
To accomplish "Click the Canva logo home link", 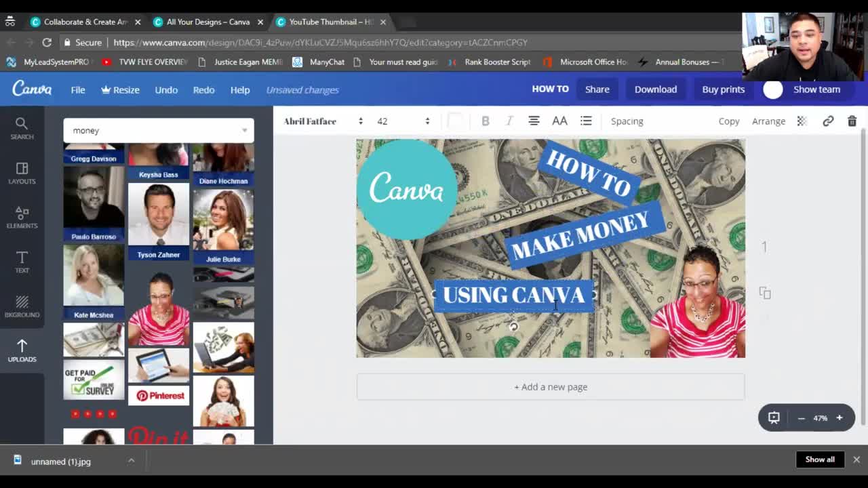I will point(32,89).
